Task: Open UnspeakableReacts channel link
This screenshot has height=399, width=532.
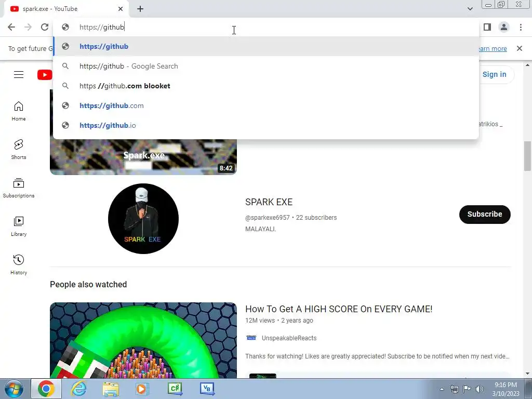Action: 289,338
